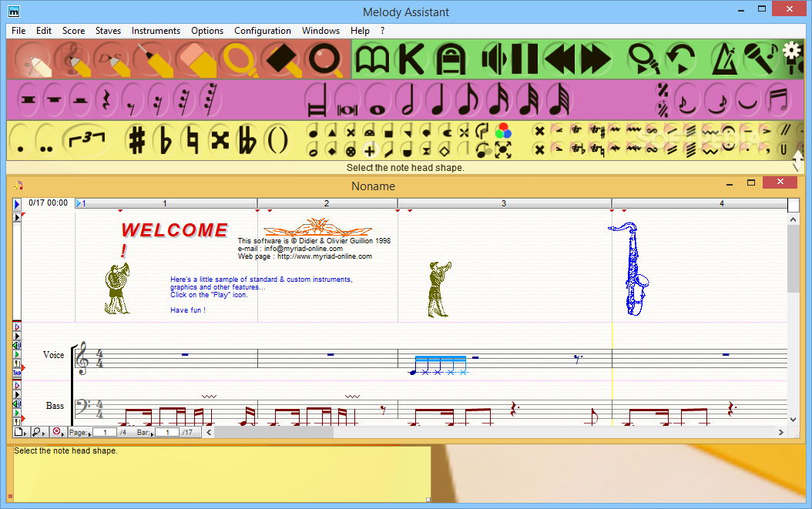812x509 pixels.
Task: Click the speaker play button
Action: 495,59
